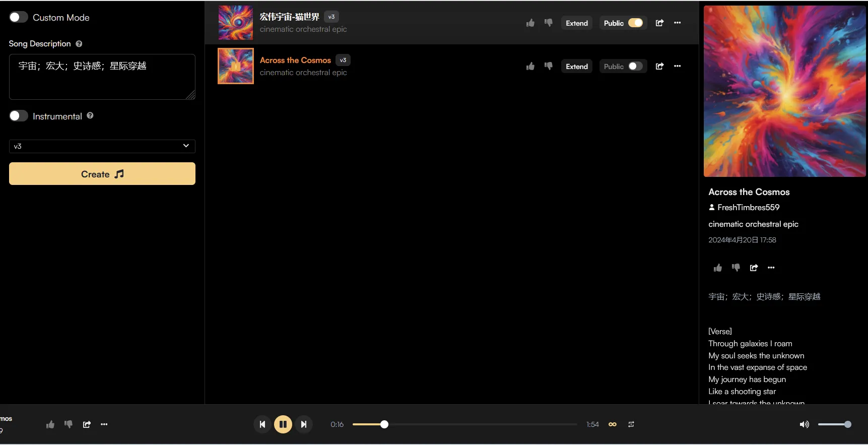Open more options for 宏伟宇宙-猫世界
The image size is (868, 445).
click(x=678, y=23)
